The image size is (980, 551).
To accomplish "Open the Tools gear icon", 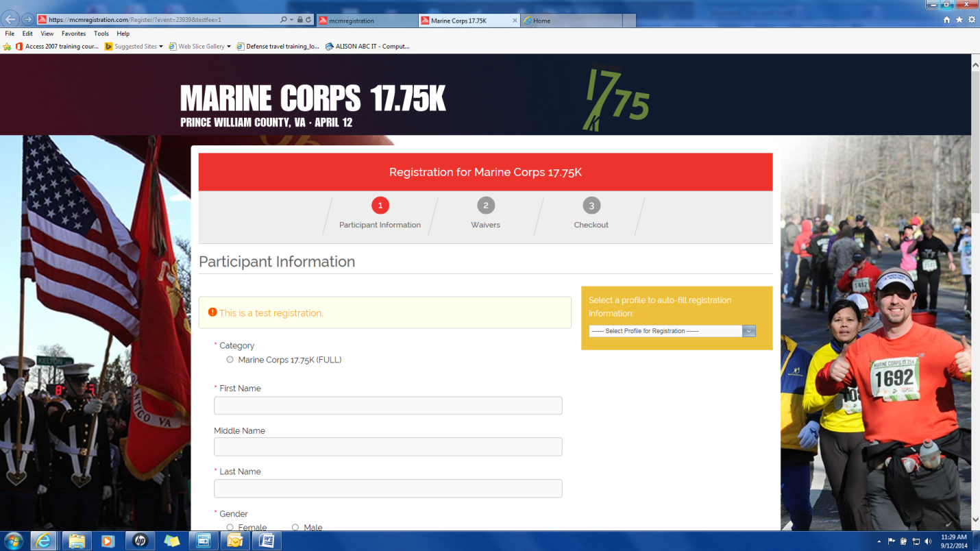I will 971,20.
